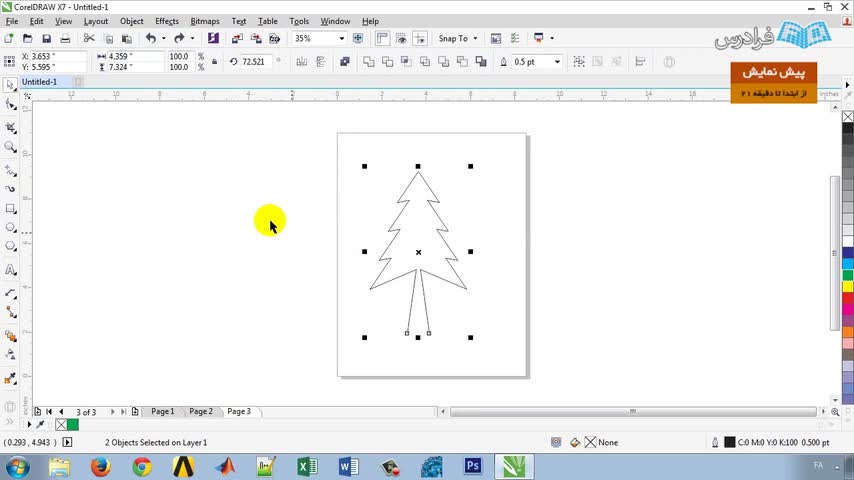Click the X position field
This screenshot has width=854, height=480.
tap(57, 56)
